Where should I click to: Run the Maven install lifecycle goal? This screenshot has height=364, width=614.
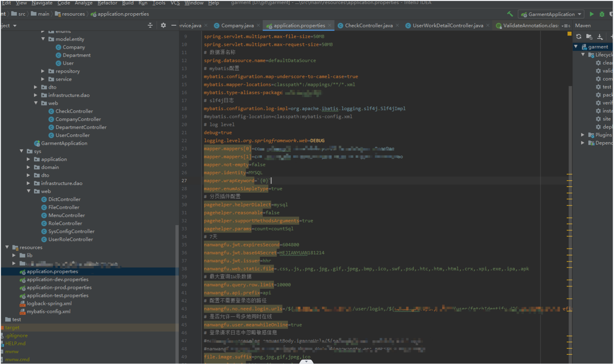604,111
